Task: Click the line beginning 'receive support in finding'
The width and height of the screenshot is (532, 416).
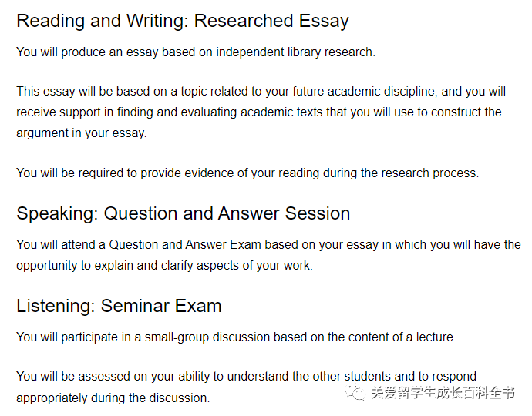Action: click(259, 112)
